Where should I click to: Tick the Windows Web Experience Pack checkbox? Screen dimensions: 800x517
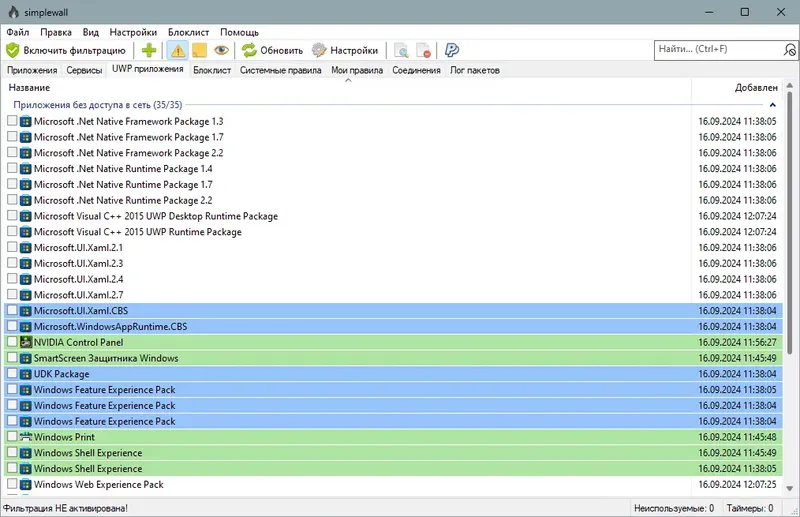(x=12, y=484)
